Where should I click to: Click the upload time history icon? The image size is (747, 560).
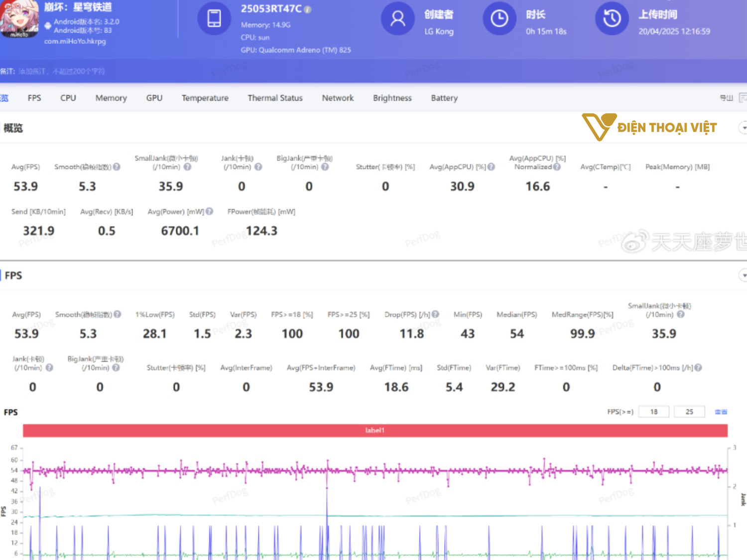[612, 19]
